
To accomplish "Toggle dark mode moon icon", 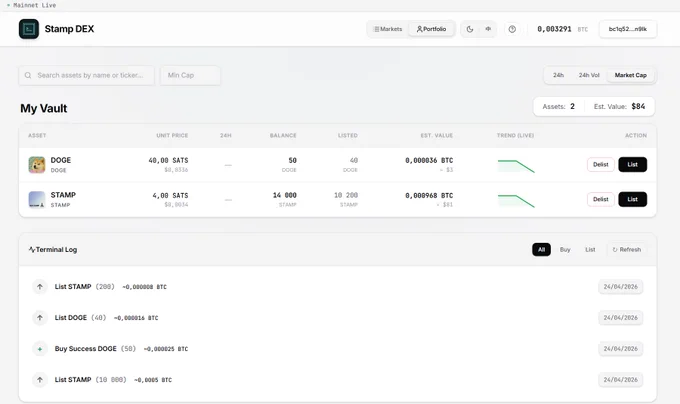I will click(x=470, y=29).
